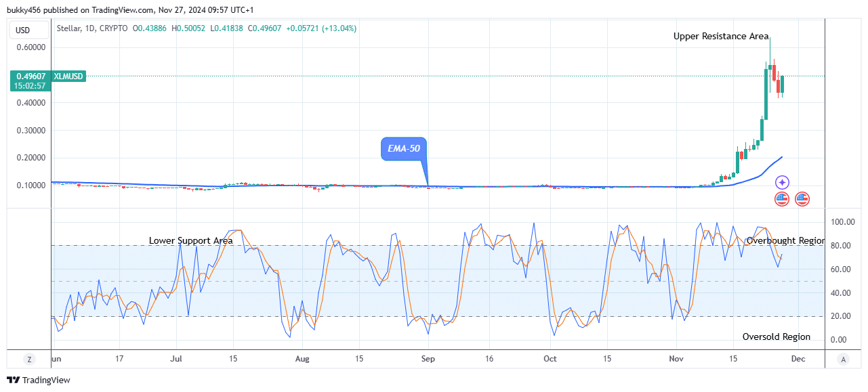
Task: Click the 0.30000 price axis label
Action: [x=31, y=131]
